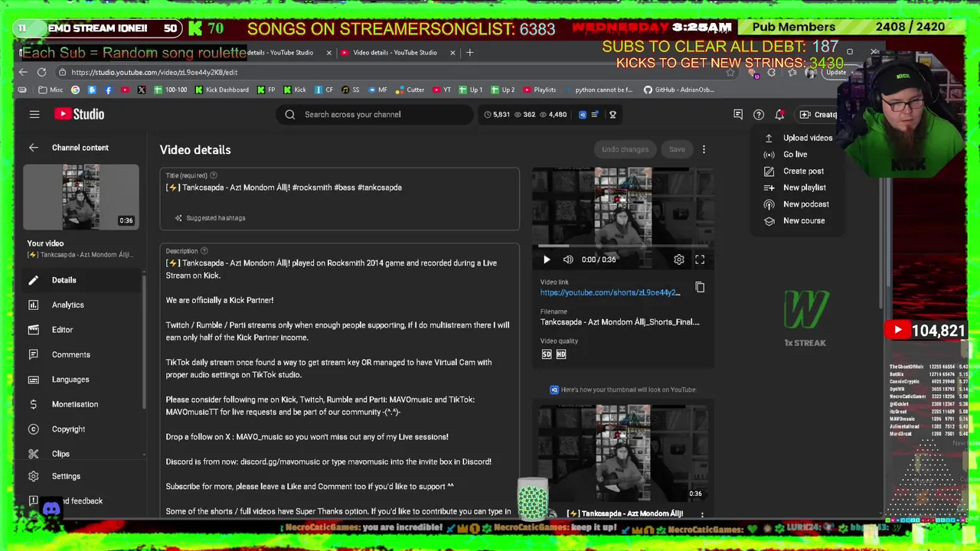The image size is (980, 551).
Task: Click the comments icon in Studio header
Action: [738, 115]
